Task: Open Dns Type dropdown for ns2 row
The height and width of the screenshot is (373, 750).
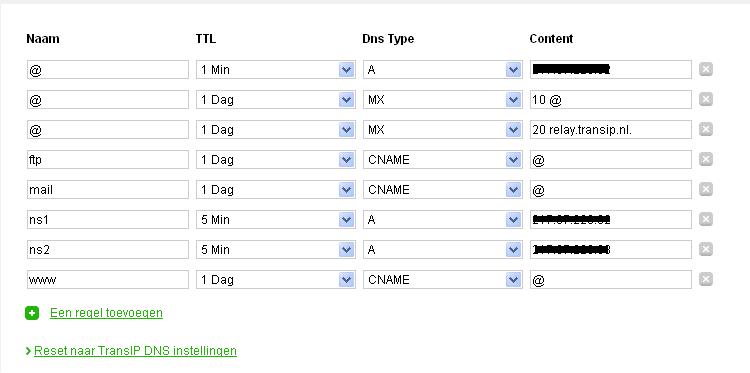Action: click(x=442, y=250)
